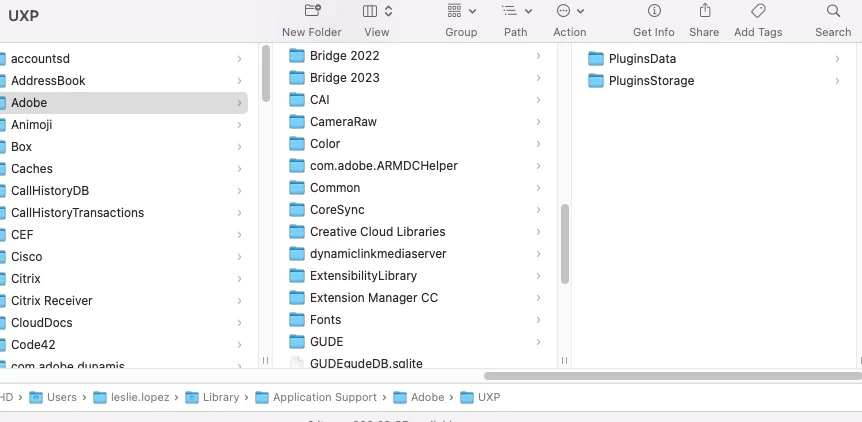Click the CoreSync folder icon
862x422 pixels.
tap(297, 209)
